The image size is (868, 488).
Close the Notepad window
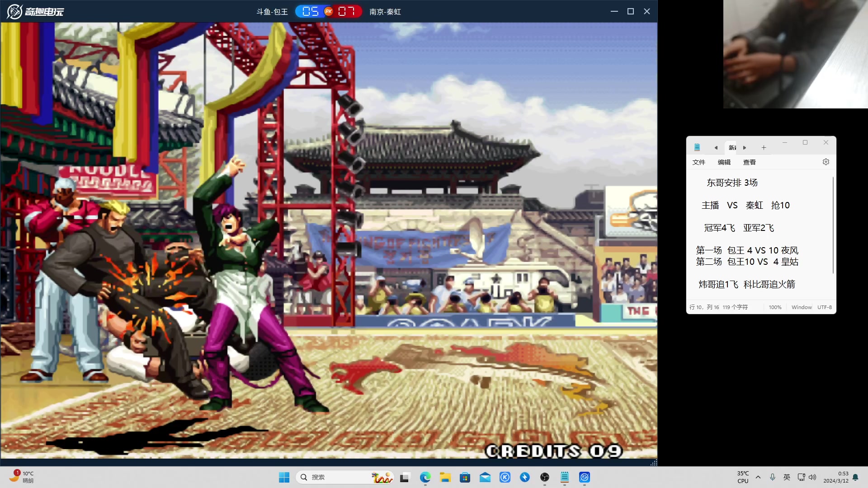click(826, 143)
